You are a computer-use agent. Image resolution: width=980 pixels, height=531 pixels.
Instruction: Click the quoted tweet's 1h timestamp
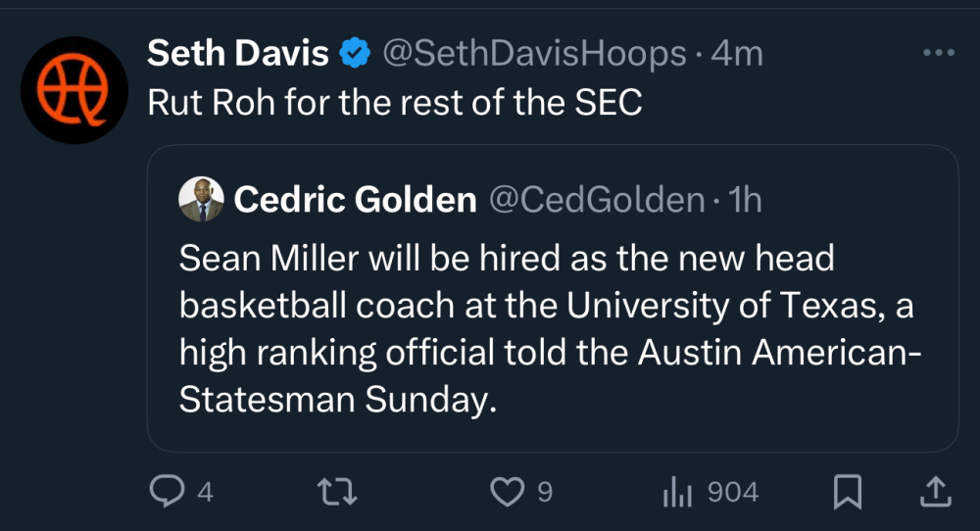[x=742, y=200]
